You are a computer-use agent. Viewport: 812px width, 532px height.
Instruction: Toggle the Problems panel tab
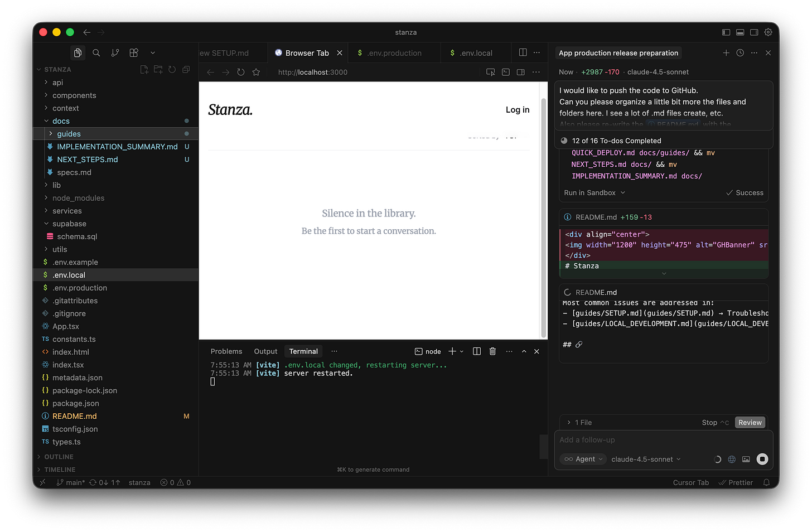tap(226, 351)
